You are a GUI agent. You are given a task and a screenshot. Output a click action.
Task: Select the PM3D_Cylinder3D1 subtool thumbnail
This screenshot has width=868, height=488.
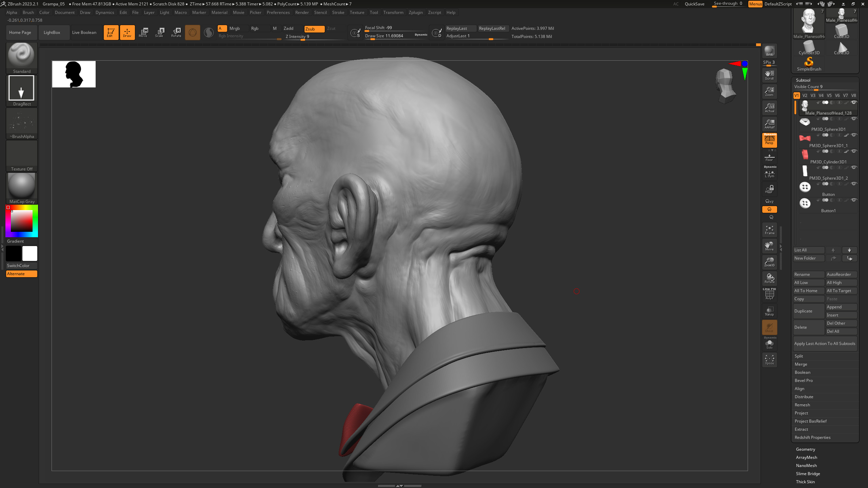(805, 155)
